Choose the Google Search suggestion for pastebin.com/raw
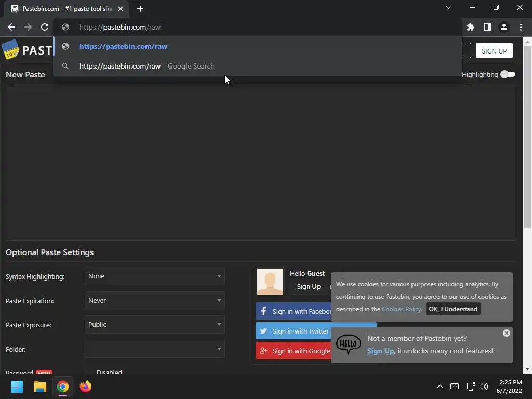The width and height of the screenshot is (532, 399). pyautogui.click(x=258, y=66)
